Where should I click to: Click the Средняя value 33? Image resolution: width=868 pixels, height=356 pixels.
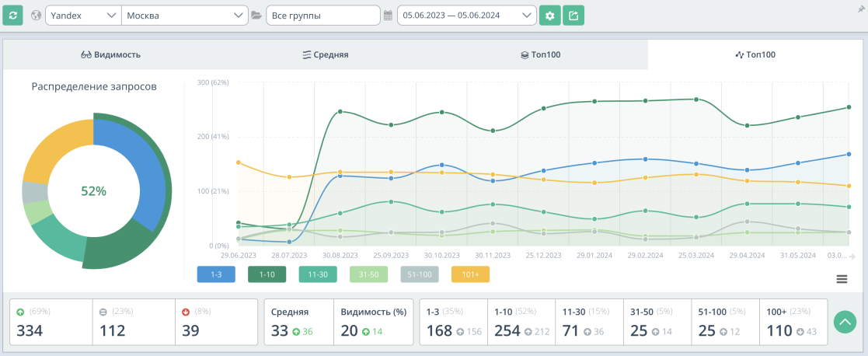pos(280,331)
